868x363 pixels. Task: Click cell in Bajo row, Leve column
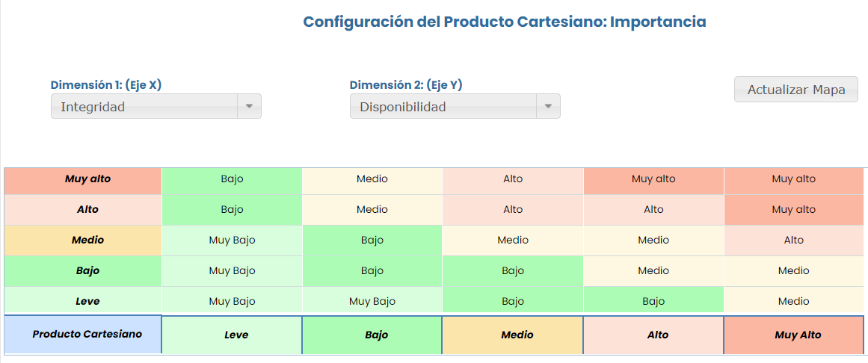232,271
